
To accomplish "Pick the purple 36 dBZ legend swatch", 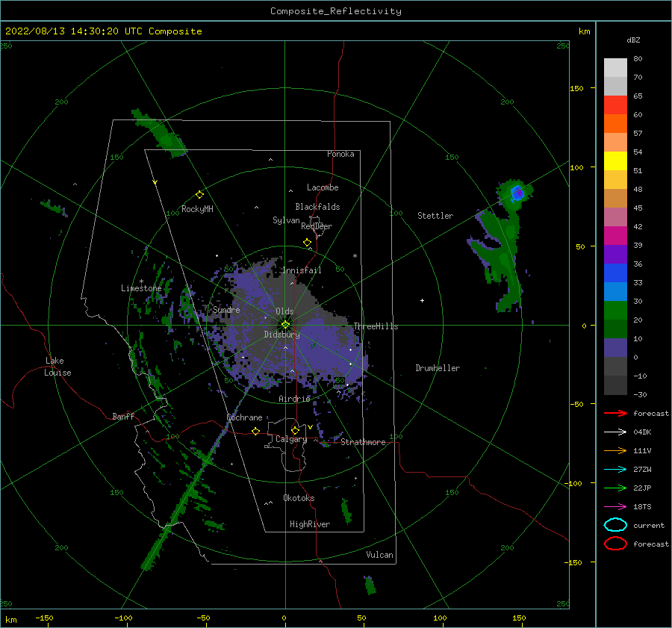I will [615, 254].
